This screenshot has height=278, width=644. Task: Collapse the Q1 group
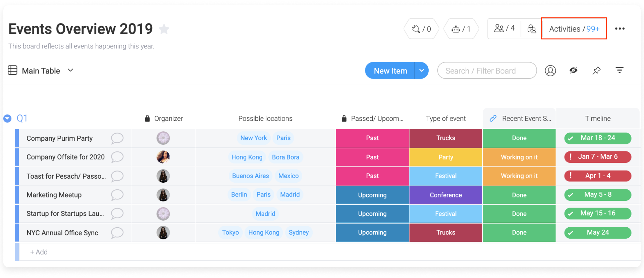[7, 119]
